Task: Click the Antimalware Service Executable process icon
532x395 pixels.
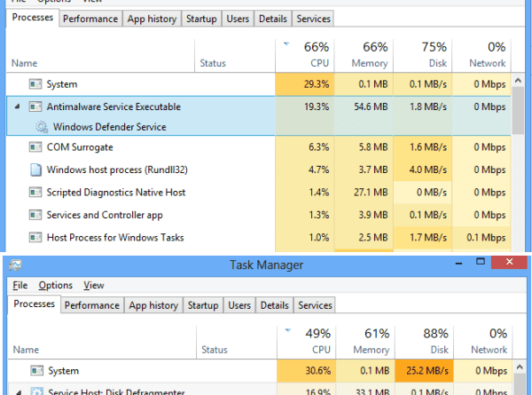Action: click(x=35, y=107)
